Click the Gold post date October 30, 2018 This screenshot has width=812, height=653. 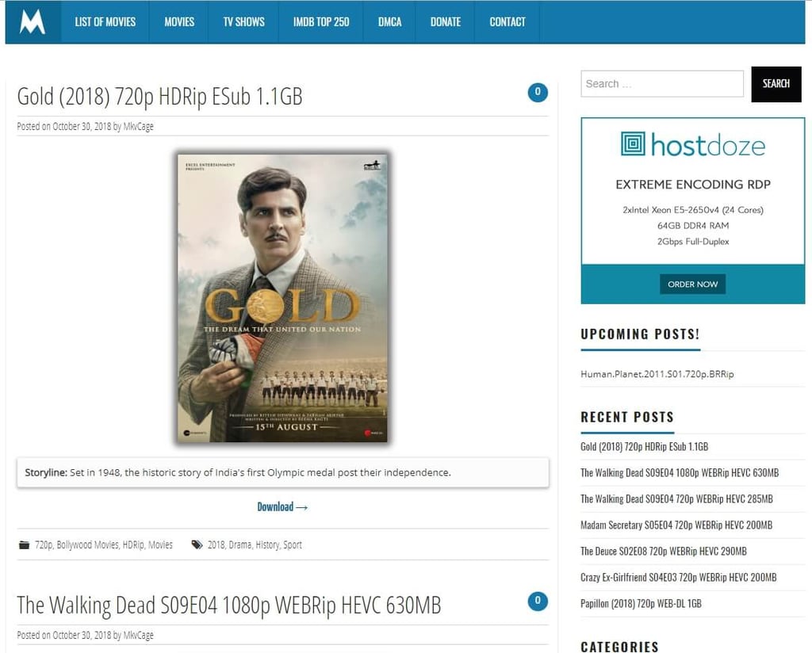click(x=82, y=126)
